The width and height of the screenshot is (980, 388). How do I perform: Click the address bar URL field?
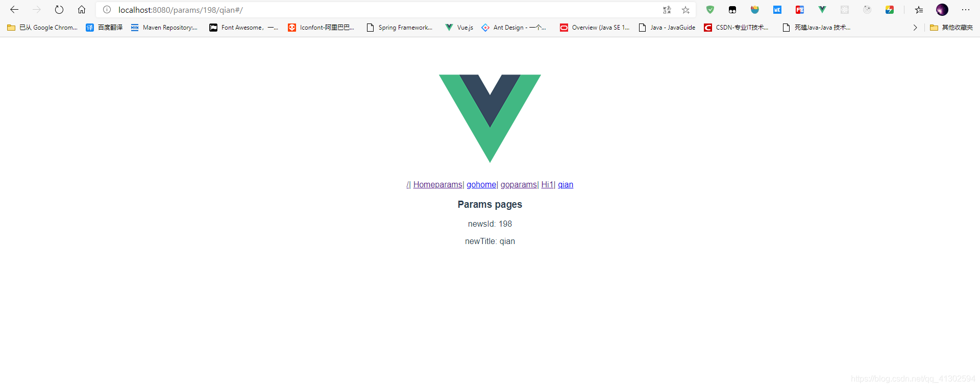(x=388, y=10)
